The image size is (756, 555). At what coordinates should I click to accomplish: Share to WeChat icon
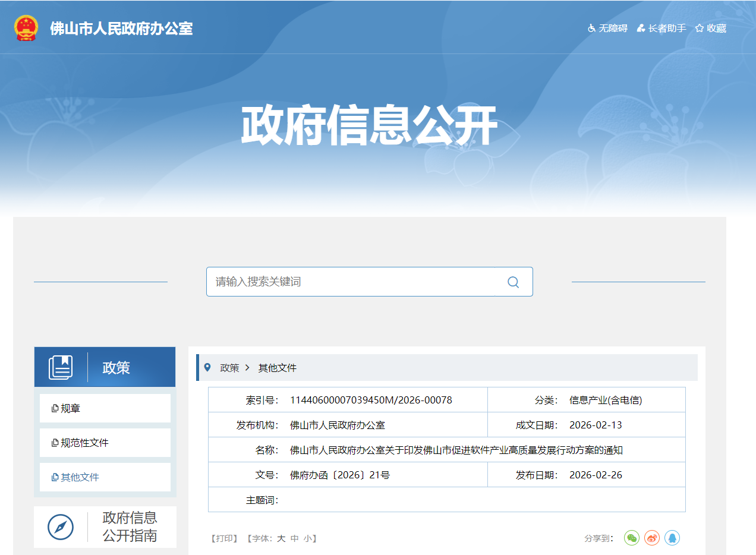tap(632, 538)
